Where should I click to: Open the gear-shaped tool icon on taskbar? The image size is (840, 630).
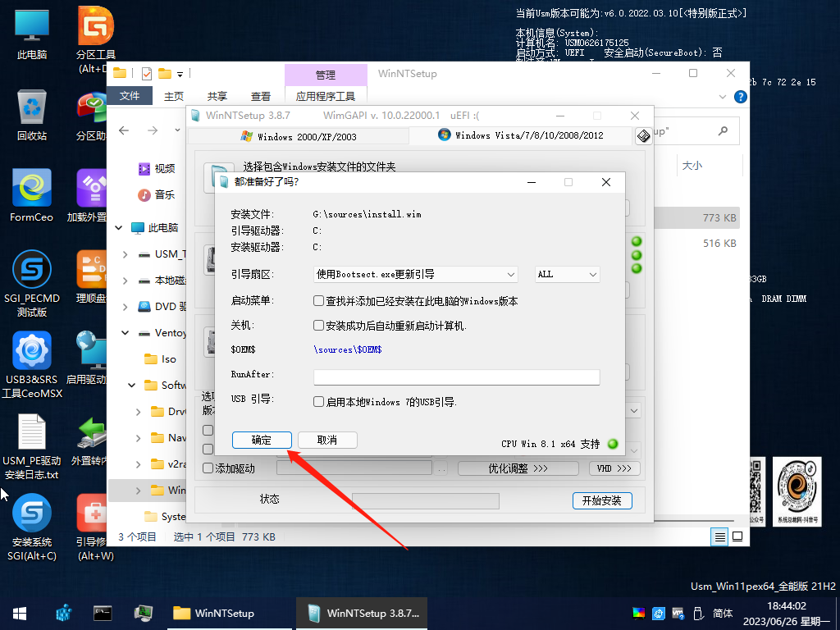[64, 613]
